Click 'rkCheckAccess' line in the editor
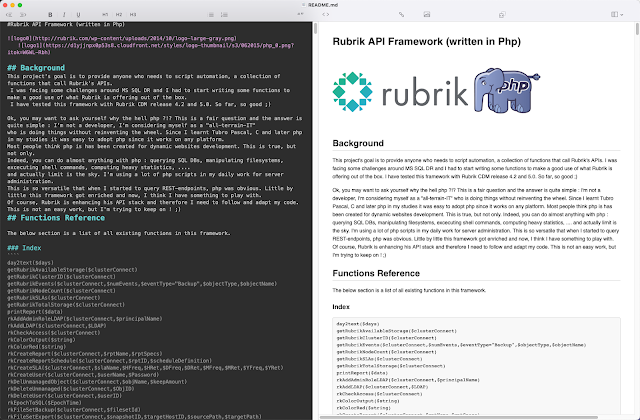Viewport: 640px width, 420px height. pos(53,333)
